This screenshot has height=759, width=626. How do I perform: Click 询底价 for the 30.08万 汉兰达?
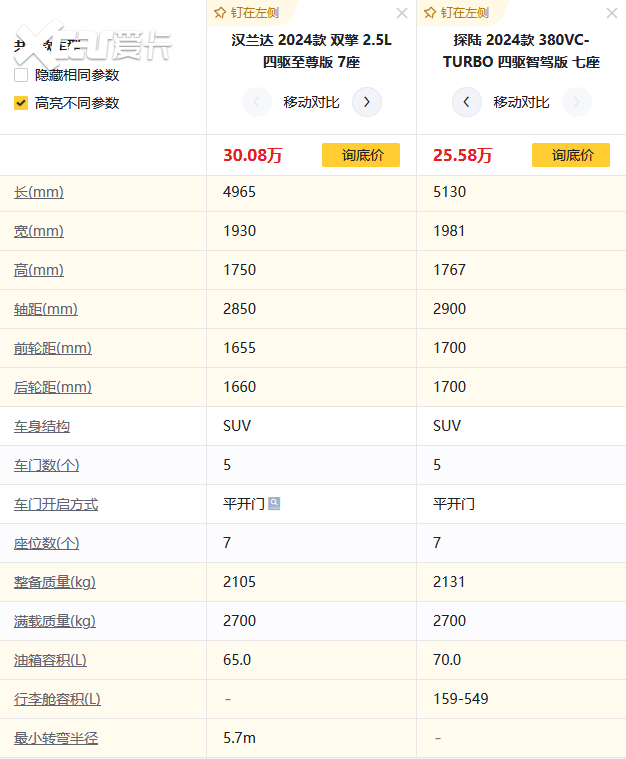tap(360, 155)
